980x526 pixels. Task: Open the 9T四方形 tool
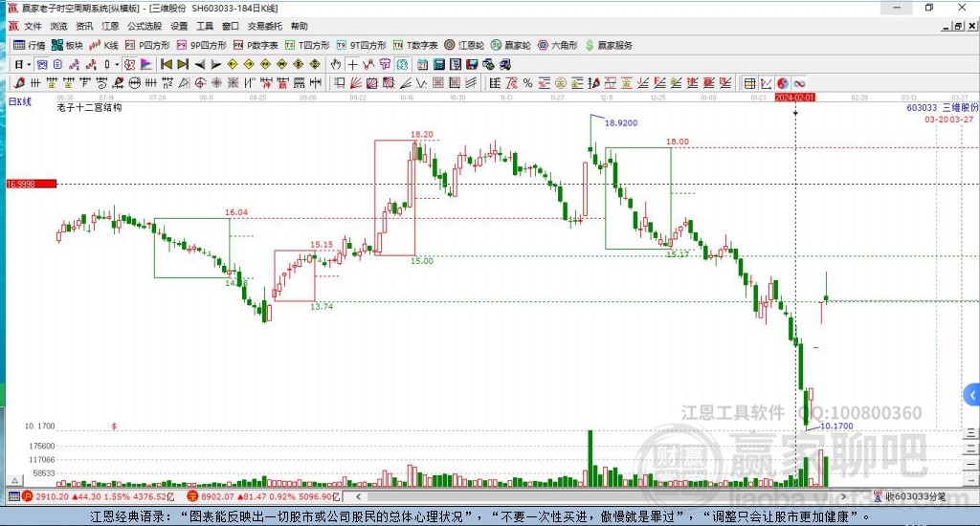pos(361,45)
